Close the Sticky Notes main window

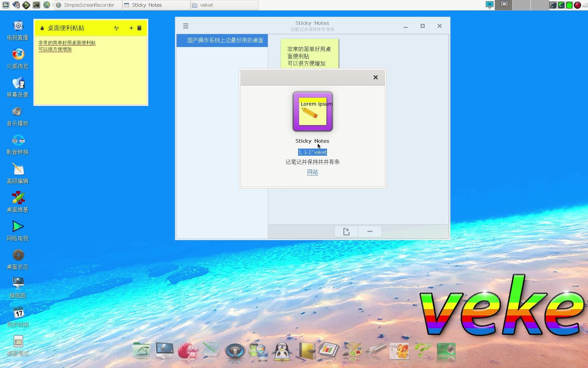tap(440, 26)
